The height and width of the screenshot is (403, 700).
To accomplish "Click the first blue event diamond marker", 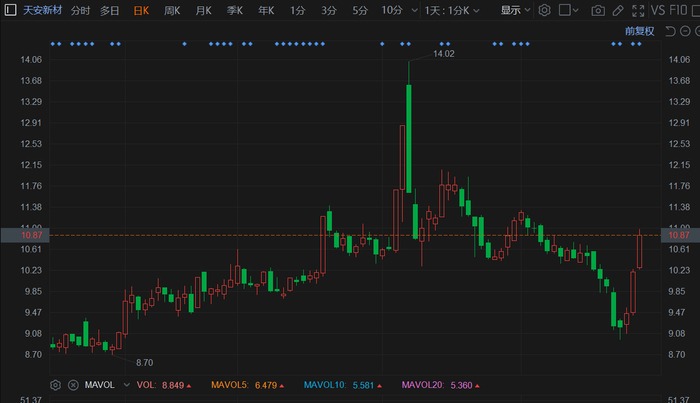I will point(53,44).
